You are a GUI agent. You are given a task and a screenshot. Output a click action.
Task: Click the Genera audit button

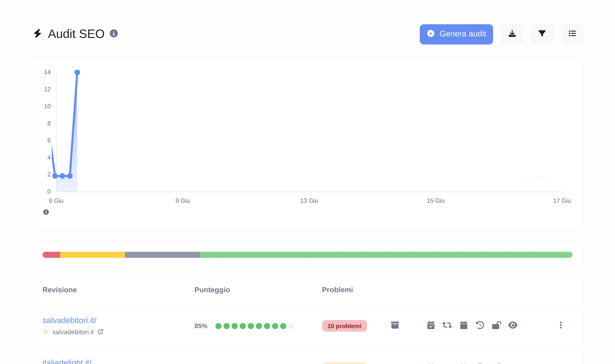tap(456, 34)
